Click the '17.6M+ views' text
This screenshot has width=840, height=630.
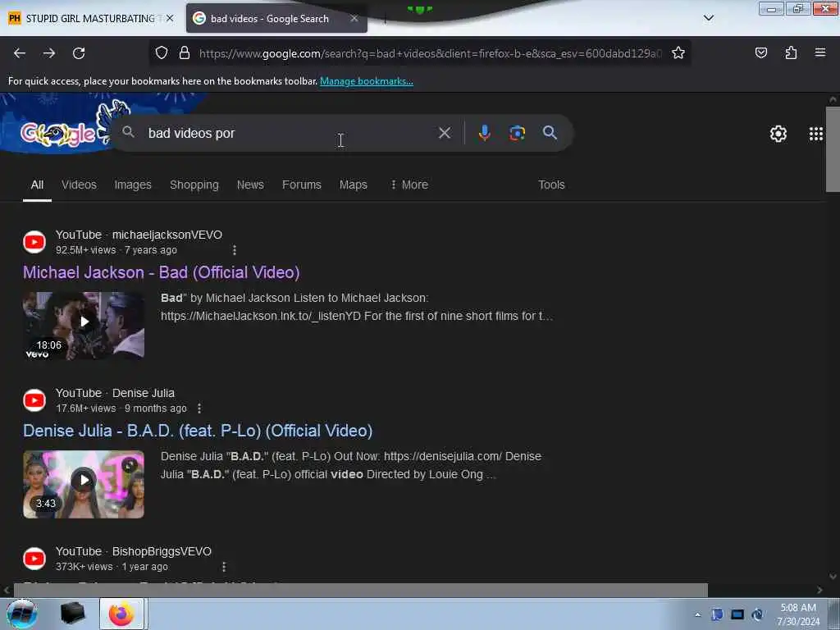(x=85, y=409)
